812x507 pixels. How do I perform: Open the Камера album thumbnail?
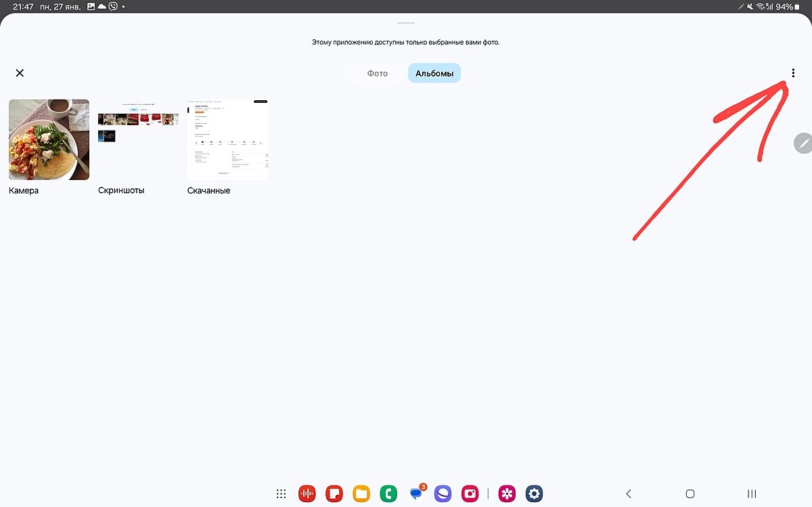49,139
